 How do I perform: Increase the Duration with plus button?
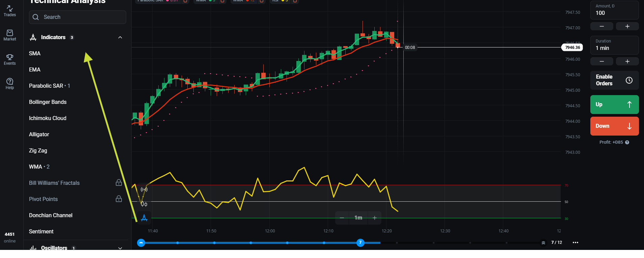click(x=627, y=61)
